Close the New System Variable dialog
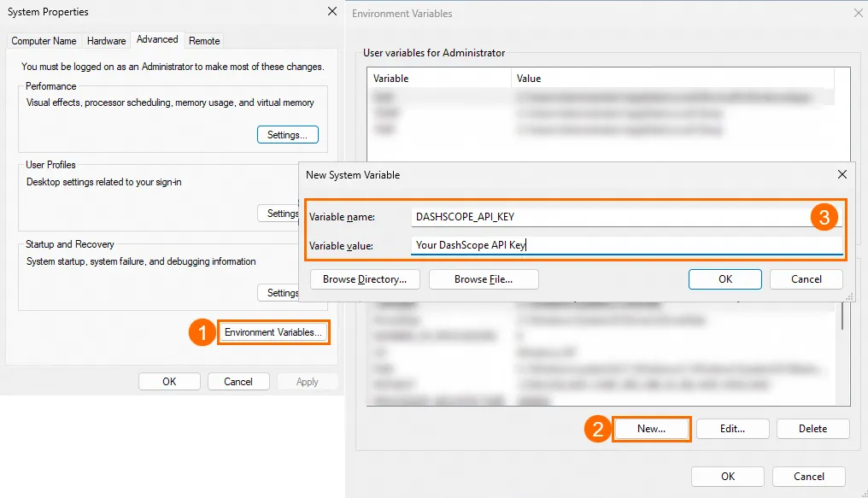868x498 pixels. pyautogui.click(x=842, y=174)
